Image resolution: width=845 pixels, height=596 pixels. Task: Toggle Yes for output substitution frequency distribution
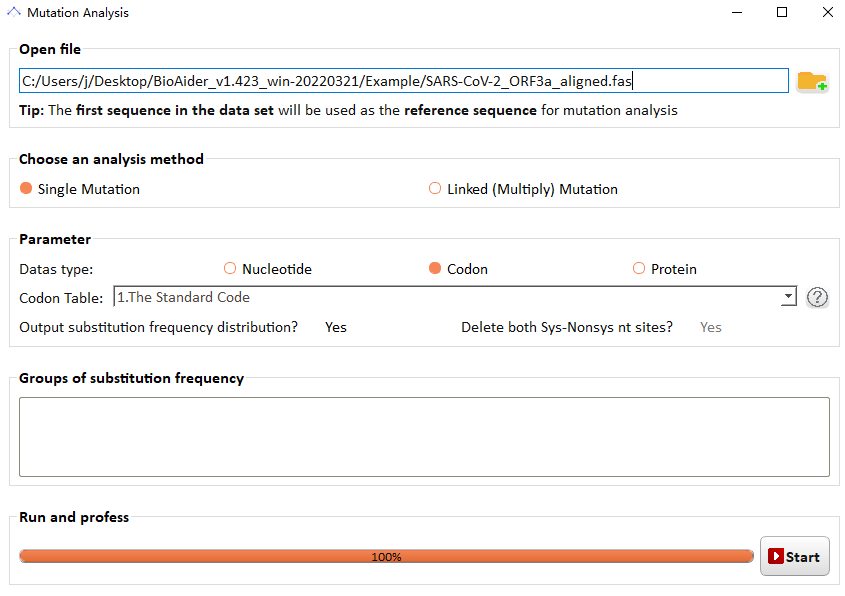[x=336, y=327]
